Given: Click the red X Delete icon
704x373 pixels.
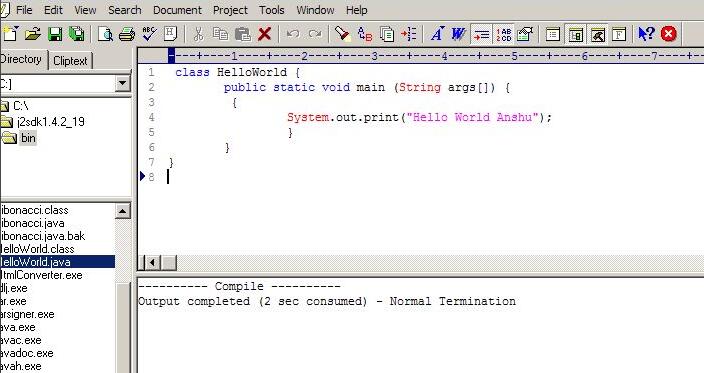Looking at the screenshot, I should pyautogui.click(x=265, y=34).
